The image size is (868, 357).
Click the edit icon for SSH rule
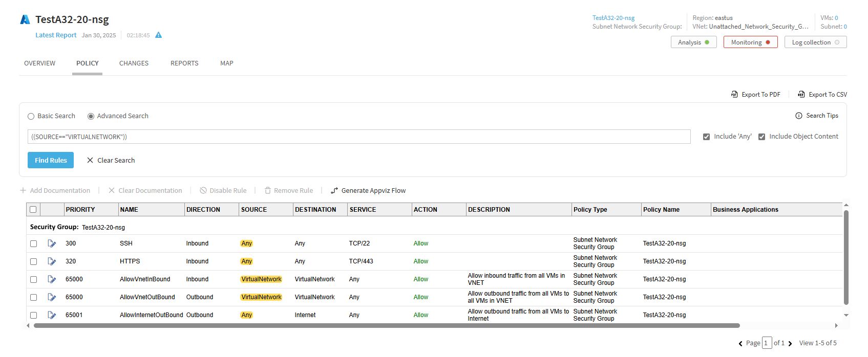pos(52,243)
